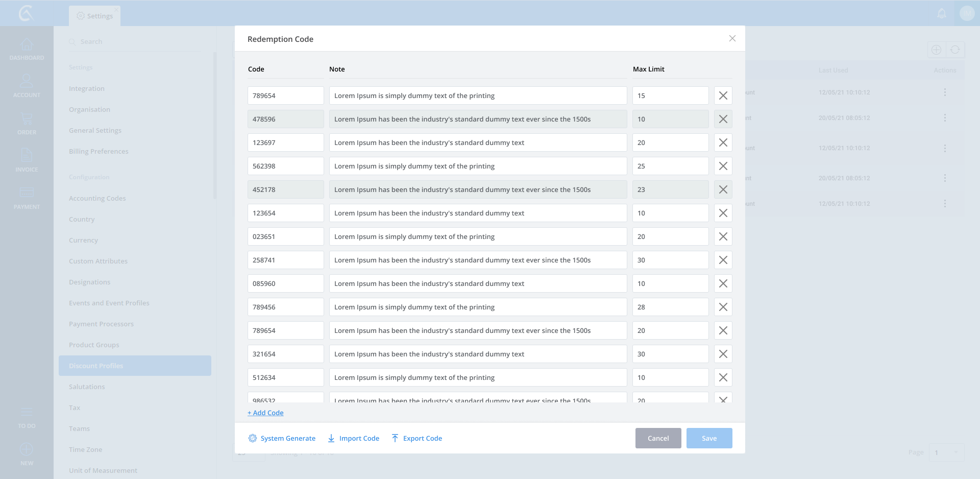Go to Dashboard in the sidebar
Viewport: 980px width, 479px height.
[27, 50]
